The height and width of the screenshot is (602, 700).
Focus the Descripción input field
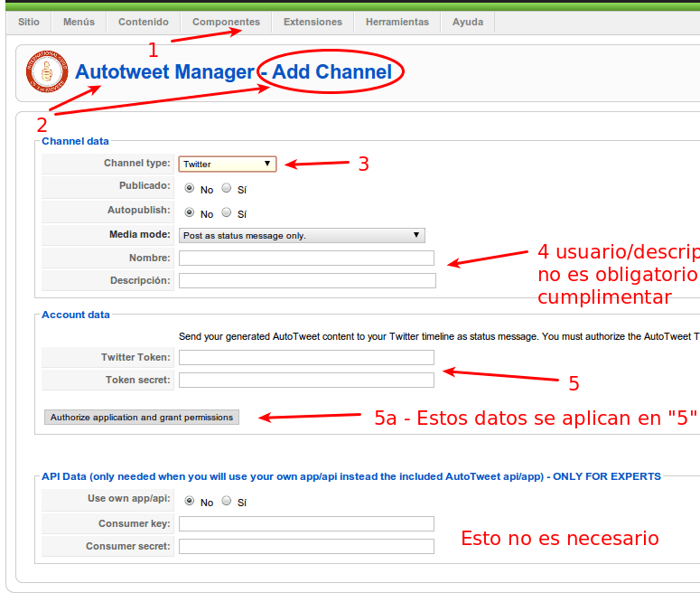307,281
